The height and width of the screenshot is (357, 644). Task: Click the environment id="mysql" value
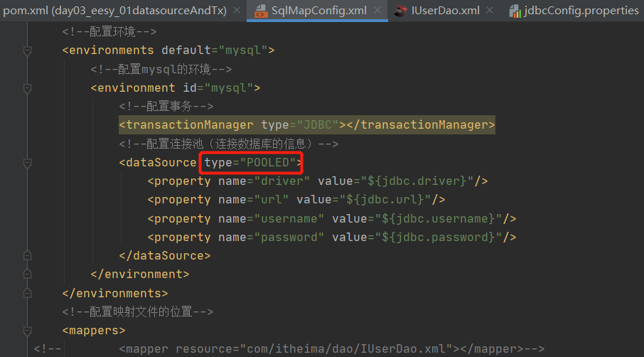[229, 88]
